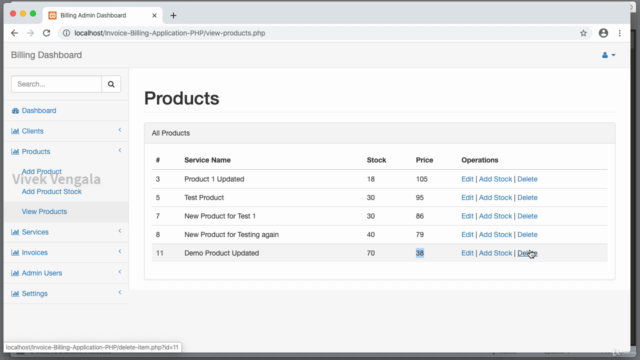640x360 pixels.
Task: Select View Products in sidebar
Action: (x=44, y=211)
